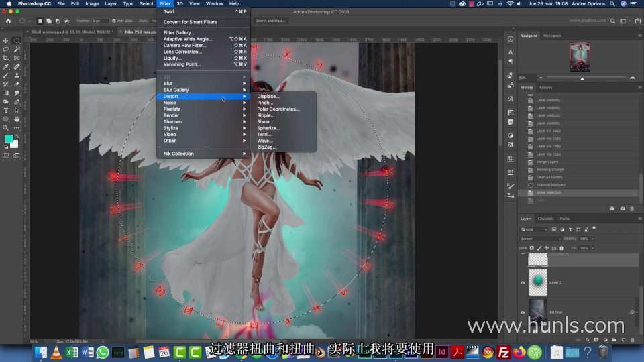The height and width of the screenshot is (362, 644).
Task: Toggle lock all padlock icon
Action: tap(561, 248)
